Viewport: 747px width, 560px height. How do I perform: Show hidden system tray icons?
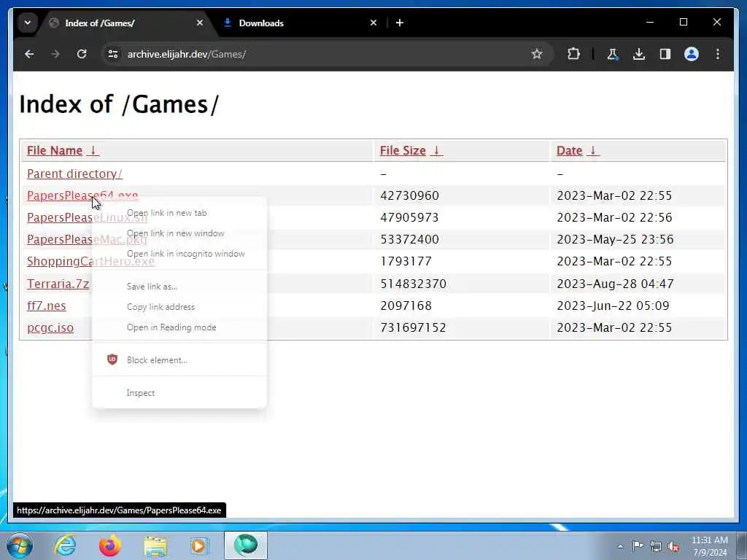coord(620,546)
